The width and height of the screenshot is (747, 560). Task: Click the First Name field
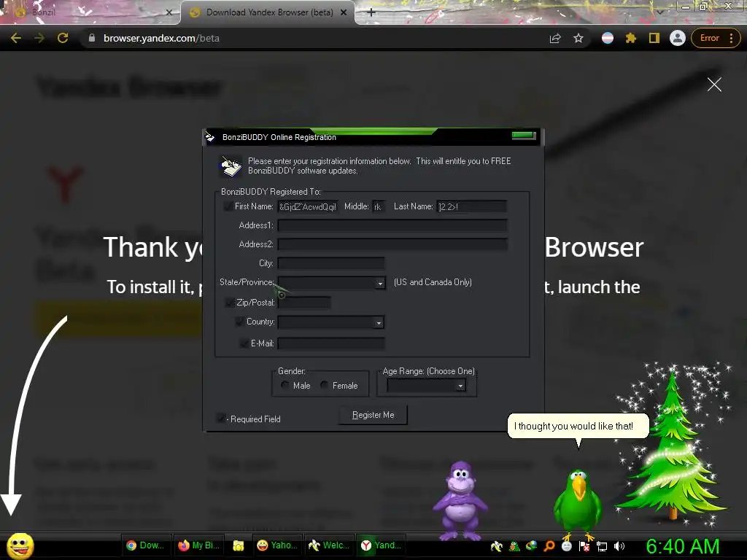[x=308, y=206]
